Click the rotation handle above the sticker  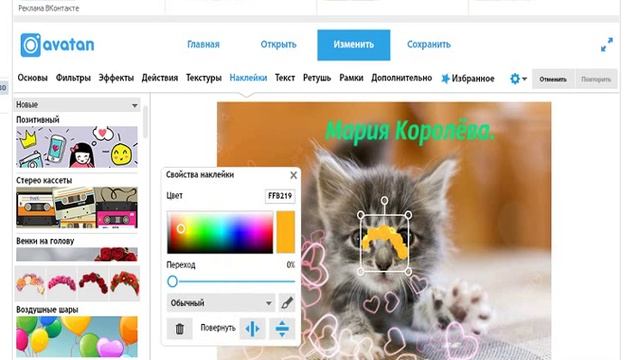tap(384, 200)
